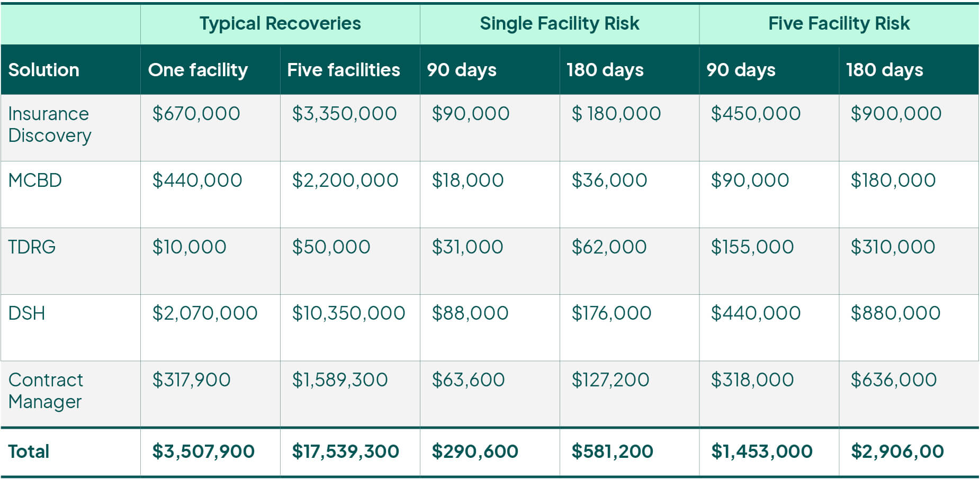980x479 pixels.
Task: Click the MCBD row label
Action: pos(35,180)
